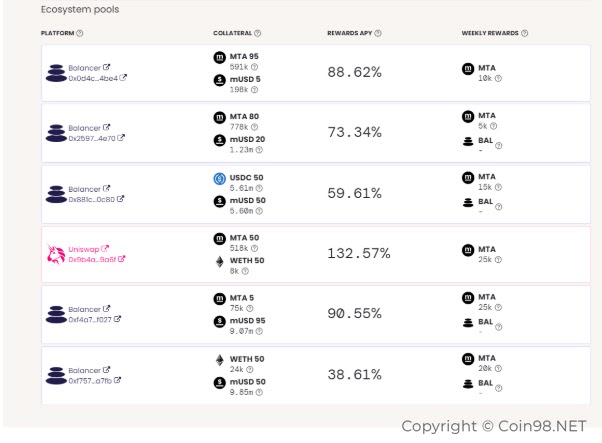This screenshot has height=443, width=602.
Task: Click info icon next to 9.85m mUSD amount
Action: tap(259, 392)
